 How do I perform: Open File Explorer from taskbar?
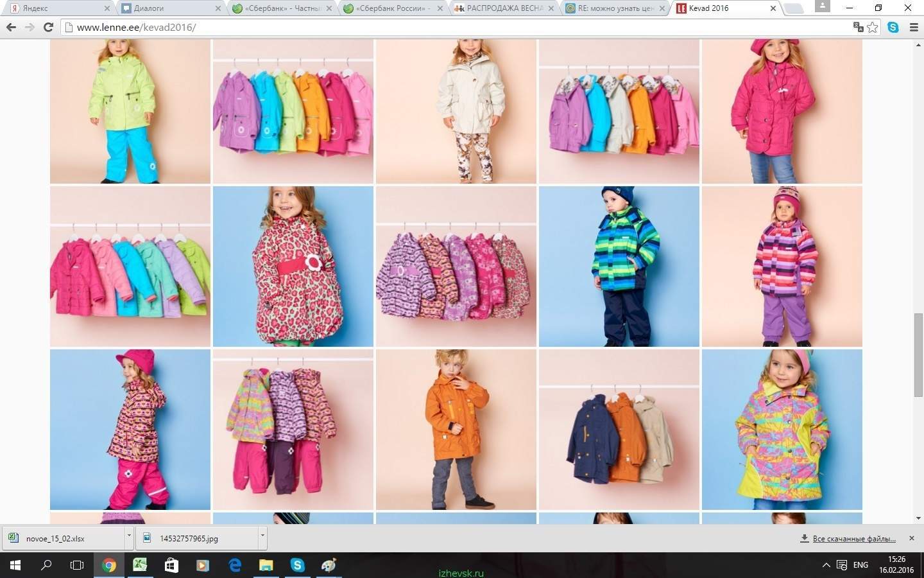[x=266, y=565]
